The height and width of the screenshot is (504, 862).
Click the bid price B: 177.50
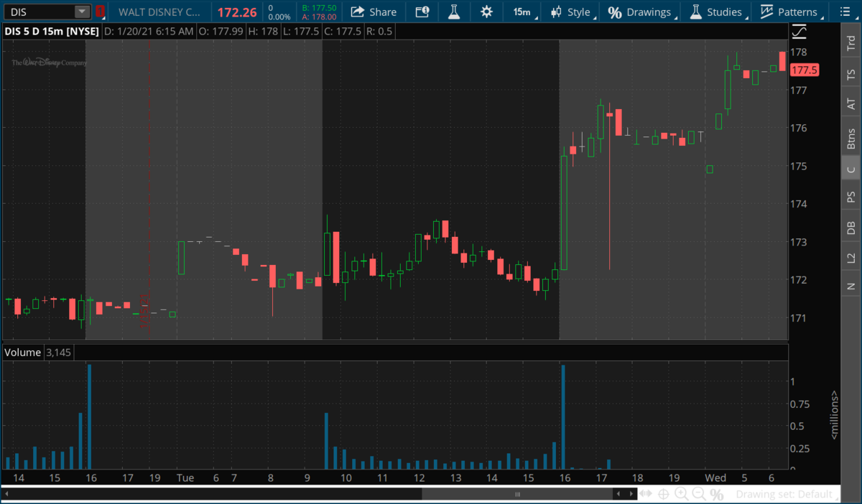(x=318, y=7)
